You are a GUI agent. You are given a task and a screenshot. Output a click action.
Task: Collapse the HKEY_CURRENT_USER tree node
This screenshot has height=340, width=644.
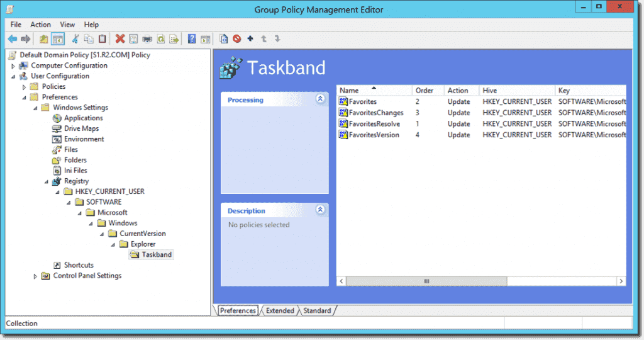(57, 192)
